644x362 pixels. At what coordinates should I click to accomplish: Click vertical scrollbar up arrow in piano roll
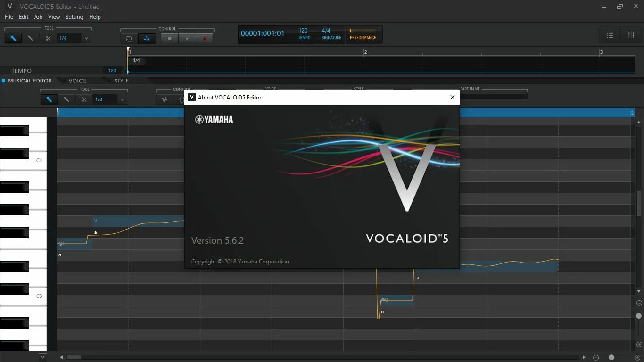pos(639,122)
